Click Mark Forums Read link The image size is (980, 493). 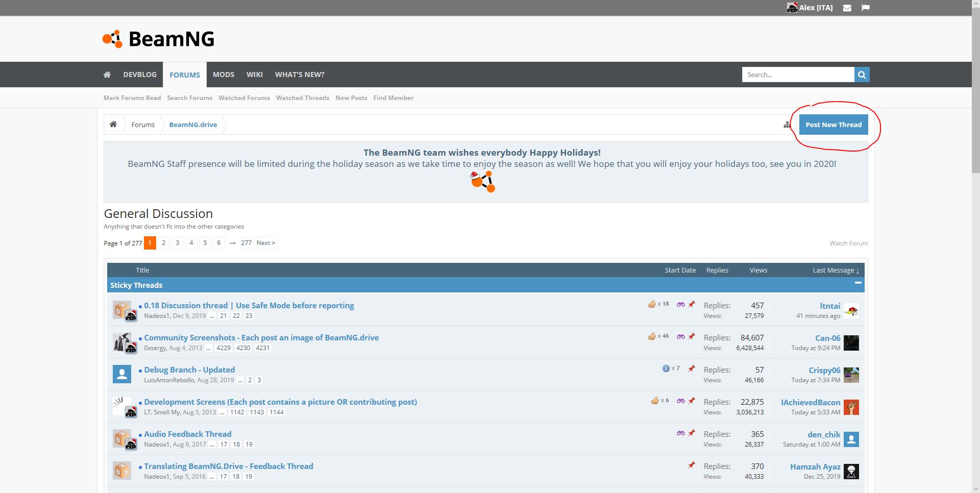click(132, 98)
